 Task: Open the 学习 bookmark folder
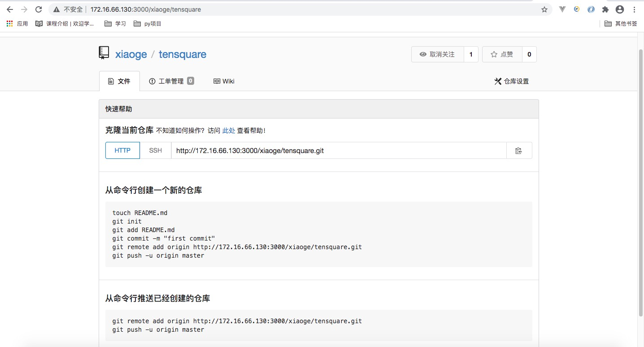click(x=115, y=23)
